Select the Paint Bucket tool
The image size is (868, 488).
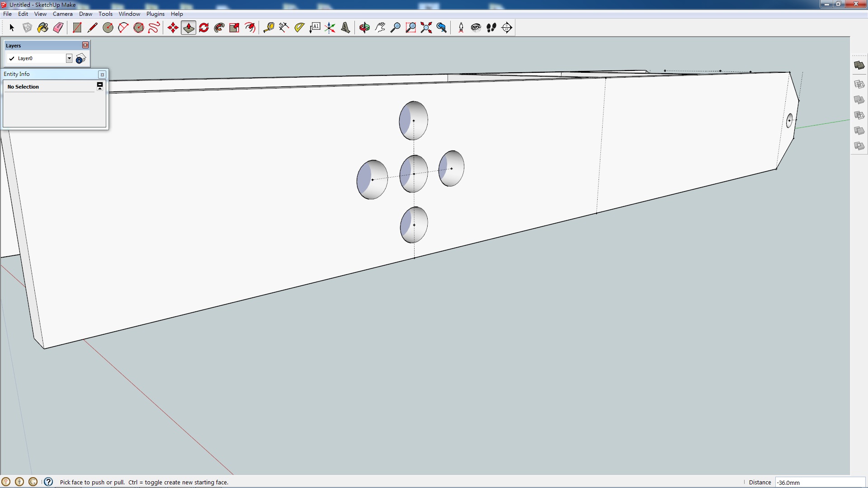pos(42,28)
